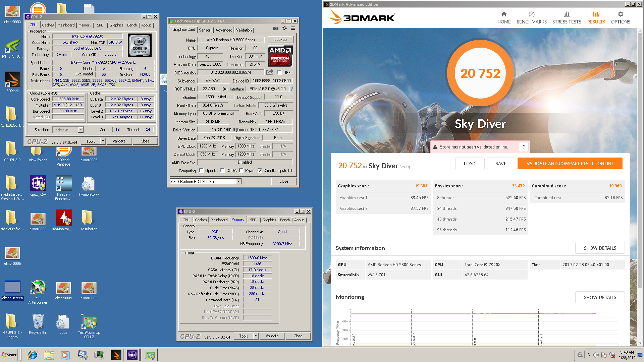This screenshot has width=644, height=362.
Task: Open the Socket #1 selection dropdown
Action: (x=80, y=130)
